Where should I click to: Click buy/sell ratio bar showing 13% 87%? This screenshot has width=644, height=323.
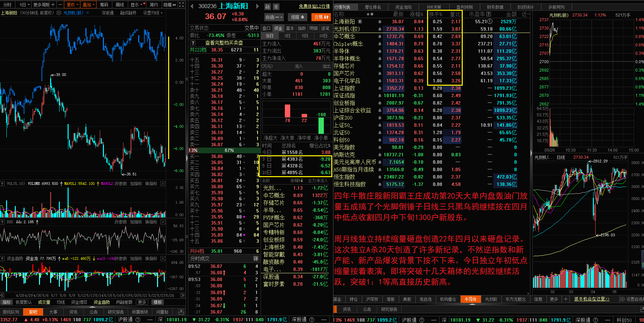224,150
